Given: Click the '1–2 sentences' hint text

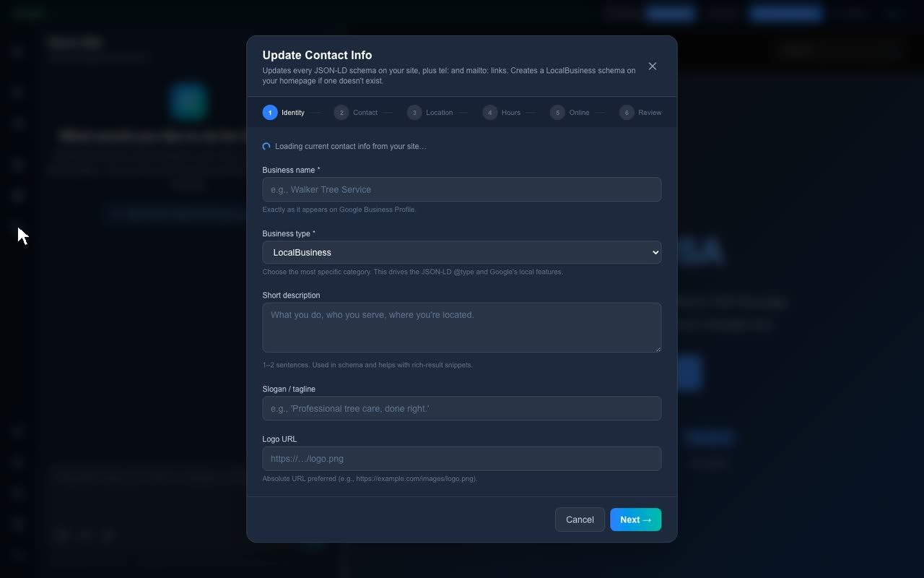Looking at the screenshot, I should pos(367,365).
